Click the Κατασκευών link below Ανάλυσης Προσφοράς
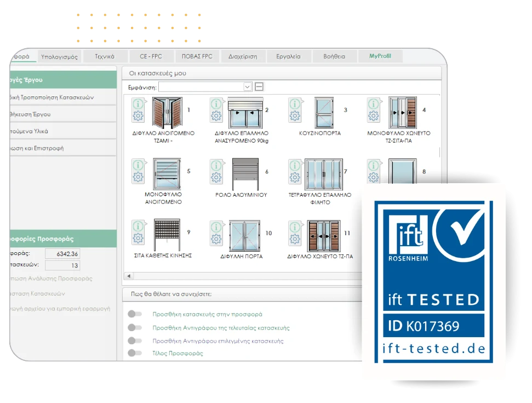Viewport: 532px width, 403px height. [38, 293]
